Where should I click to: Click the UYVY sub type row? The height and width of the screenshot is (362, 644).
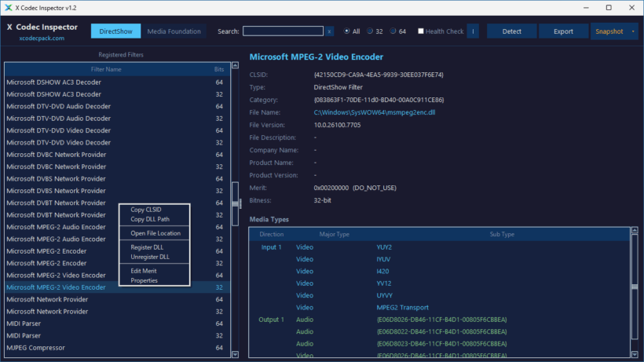point(439,295)
